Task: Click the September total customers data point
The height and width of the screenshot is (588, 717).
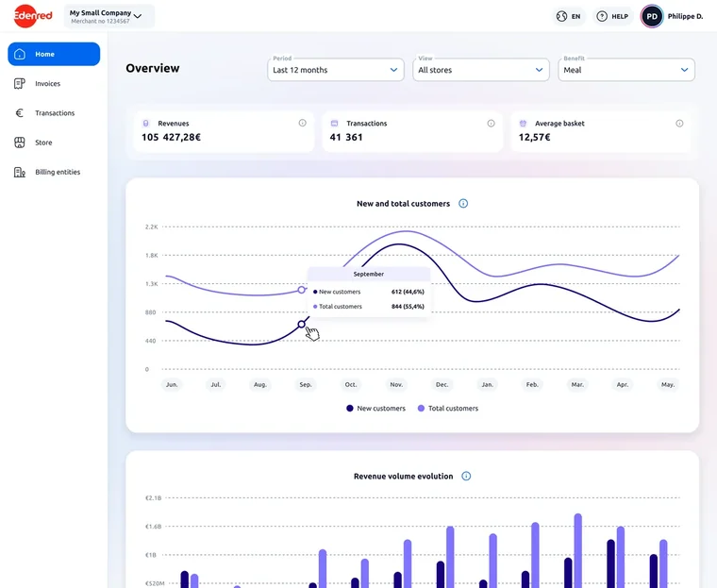Action: coord(301,290)
